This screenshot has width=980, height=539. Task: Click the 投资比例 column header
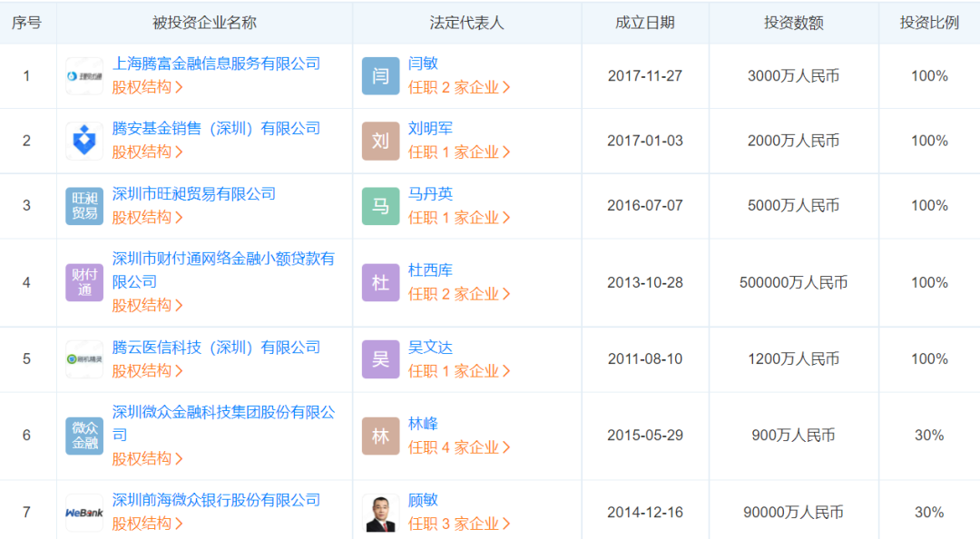click(929, 23)
